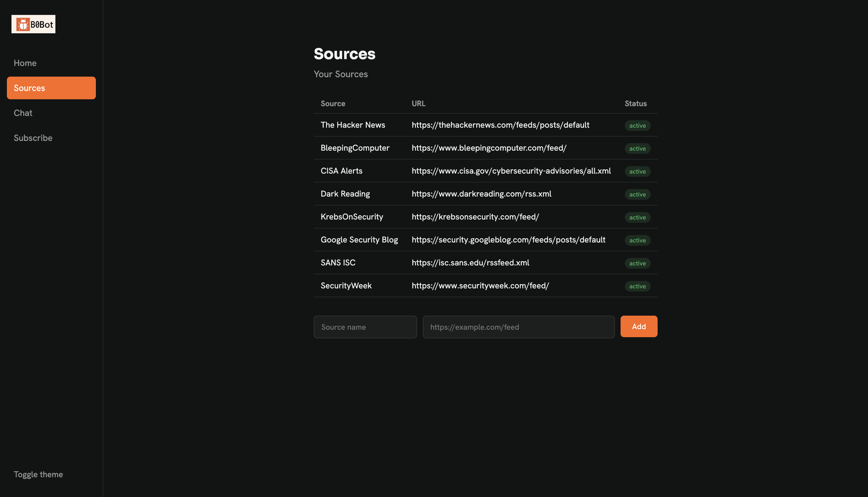This screenshot has height=497, width=868.
Task: Click active status for Google Security Blog
Action: click(x=638, y=240)
